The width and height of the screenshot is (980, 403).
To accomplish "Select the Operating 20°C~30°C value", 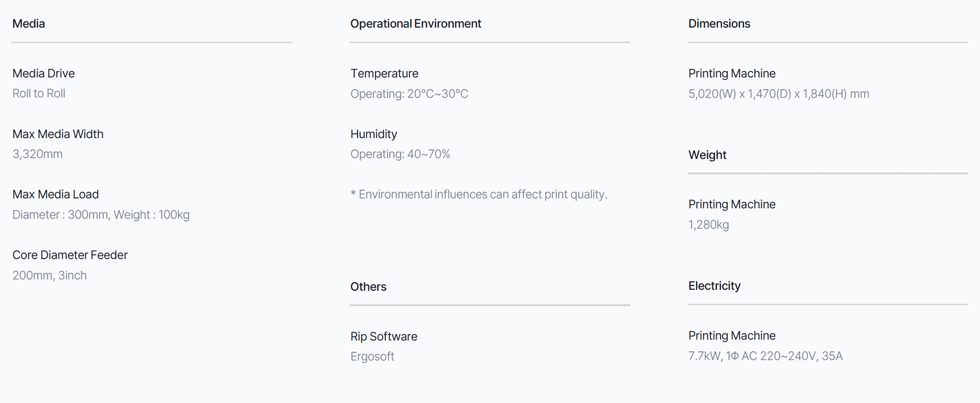I will [409, 94].
